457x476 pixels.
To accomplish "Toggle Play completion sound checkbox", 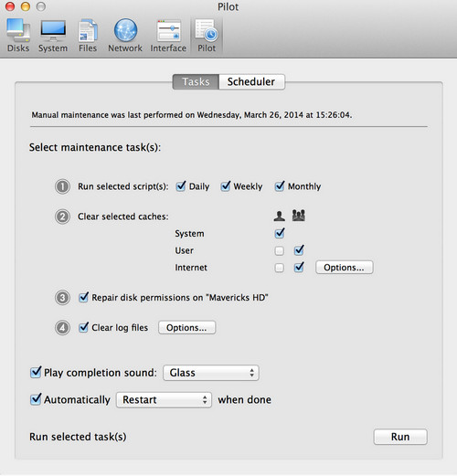I will (x=36, y=372).
